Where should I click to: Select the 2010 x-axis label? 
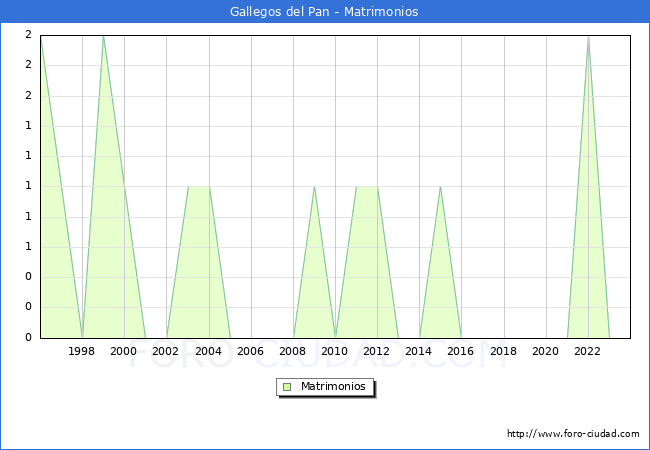coord(335,351)
